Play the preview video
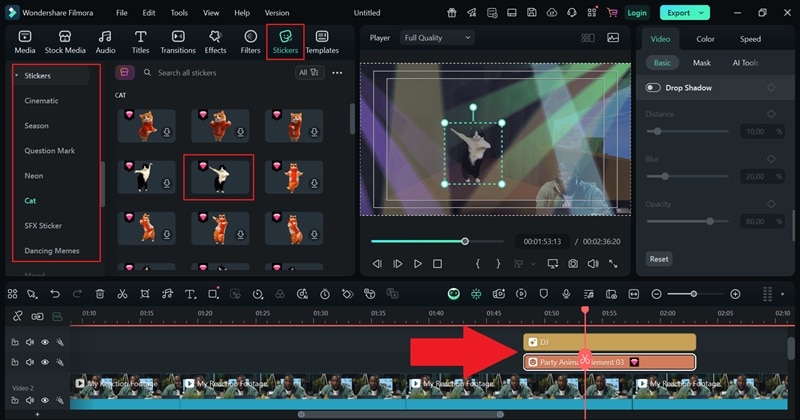Viewport: 800px width, 420px height. click(417, 264)
